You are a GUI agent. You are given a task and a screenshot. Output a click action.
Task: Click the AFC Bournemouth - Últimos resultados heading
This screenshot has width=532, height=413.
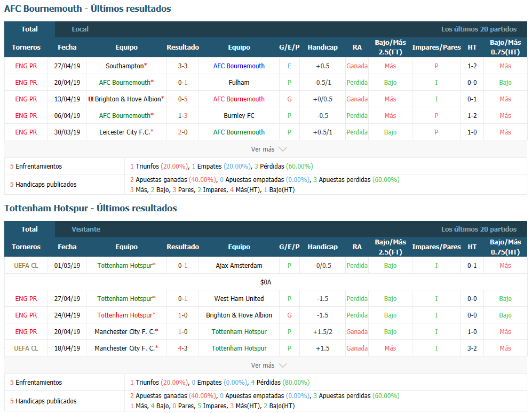pos(88,9)
